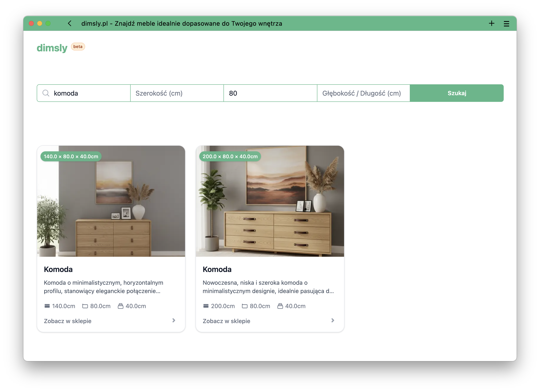Click depth icon on 200cm komoda card

(x=280, y=306)
